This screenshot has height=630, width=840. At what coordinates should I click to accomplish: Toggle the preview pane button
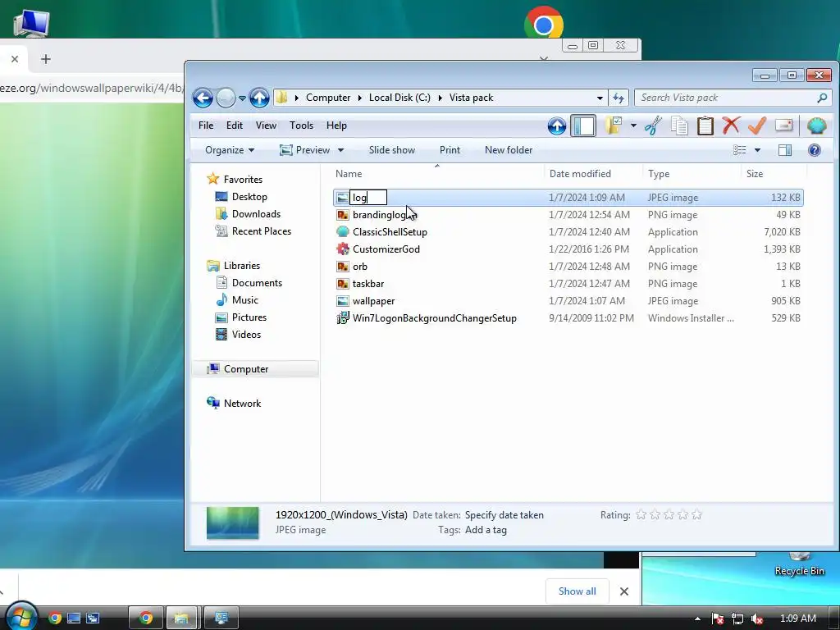tap(785, 150)
